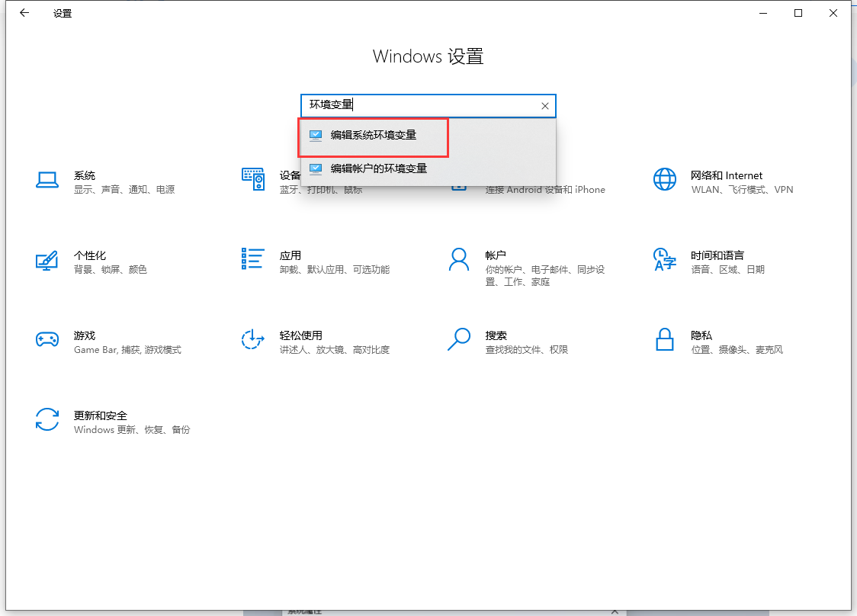Viewport: 857px width, 616px height.
Task: Select 编辑帐户的环境变量 search result
Action: (428, 169)
